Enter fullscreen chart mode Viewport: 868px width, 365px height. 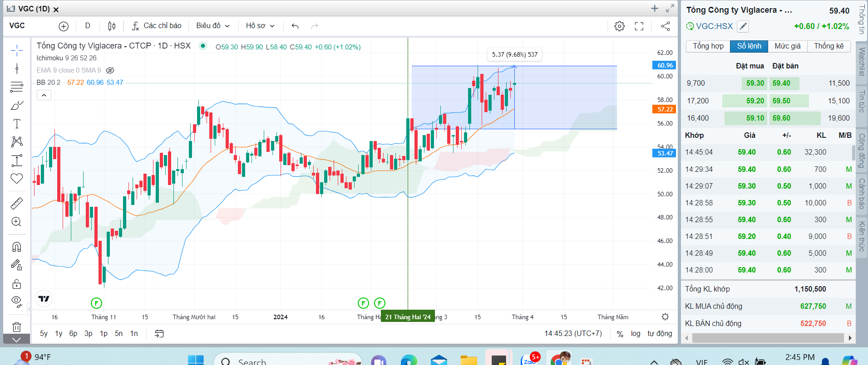(x=639, y=26)
